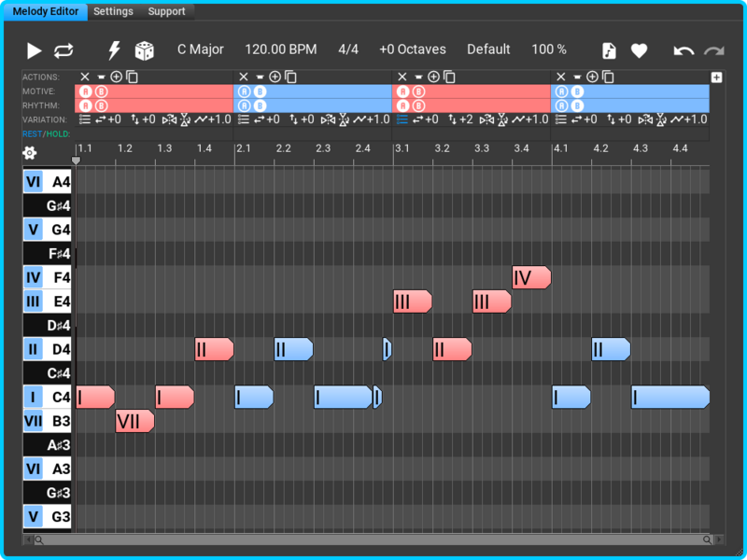
Task: Select rhythm B for bar 4
Action: (577, 105)
